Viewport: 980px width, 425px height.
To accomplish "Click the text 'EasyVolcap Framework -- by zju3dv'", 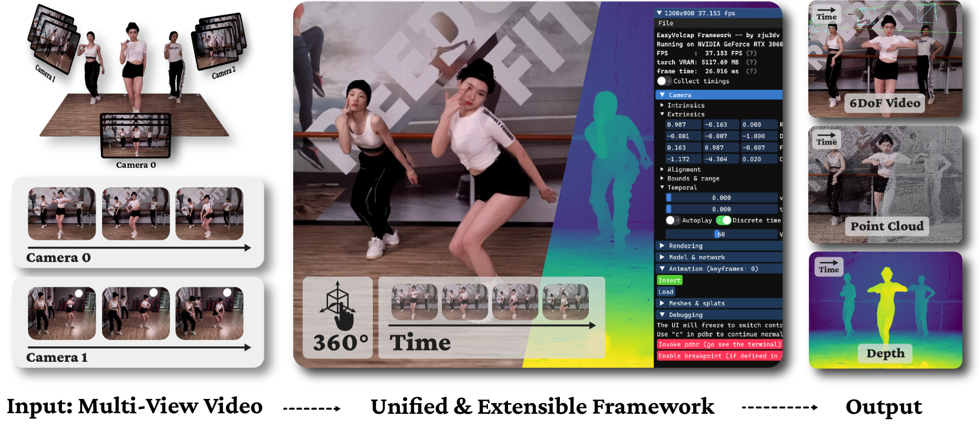I will [x=718, y=35].
